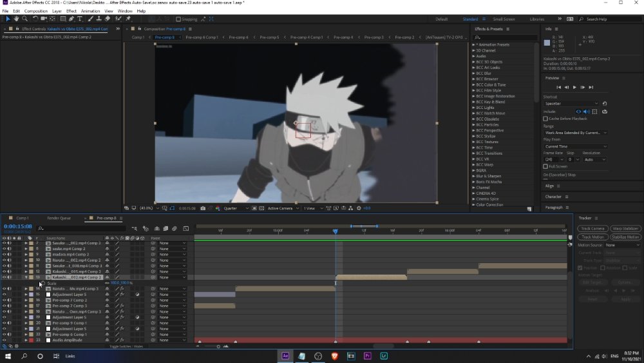Click the Play button in Preview panel

tap(574, 87)
